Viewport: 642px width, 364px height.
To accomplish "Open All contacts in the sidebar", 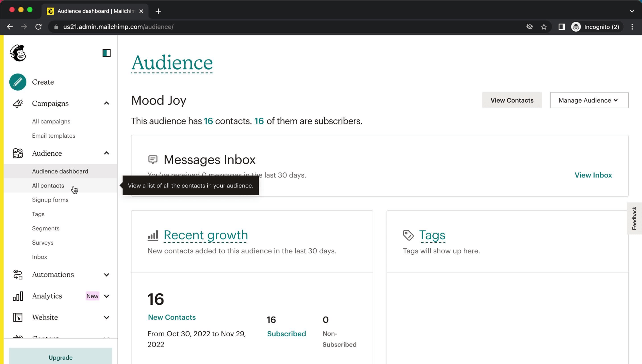I will point(48,185).
